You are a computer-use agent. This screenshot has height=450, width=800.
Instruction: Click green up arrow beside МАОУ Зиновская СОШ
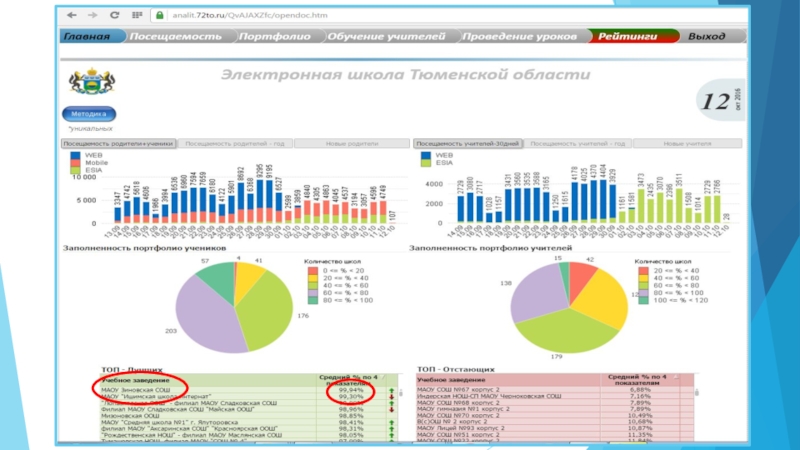pos(391,390)
